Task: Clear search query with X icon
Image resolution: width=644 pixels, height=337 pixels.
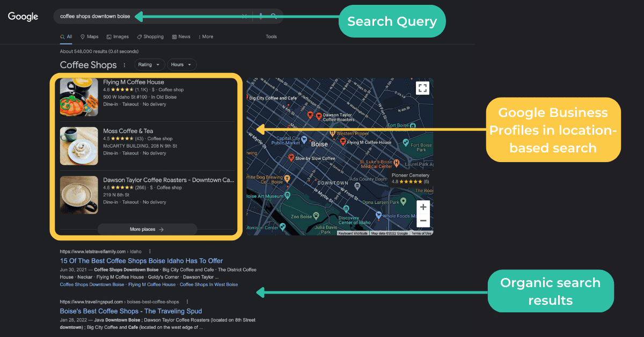Action: click(245, 16)
